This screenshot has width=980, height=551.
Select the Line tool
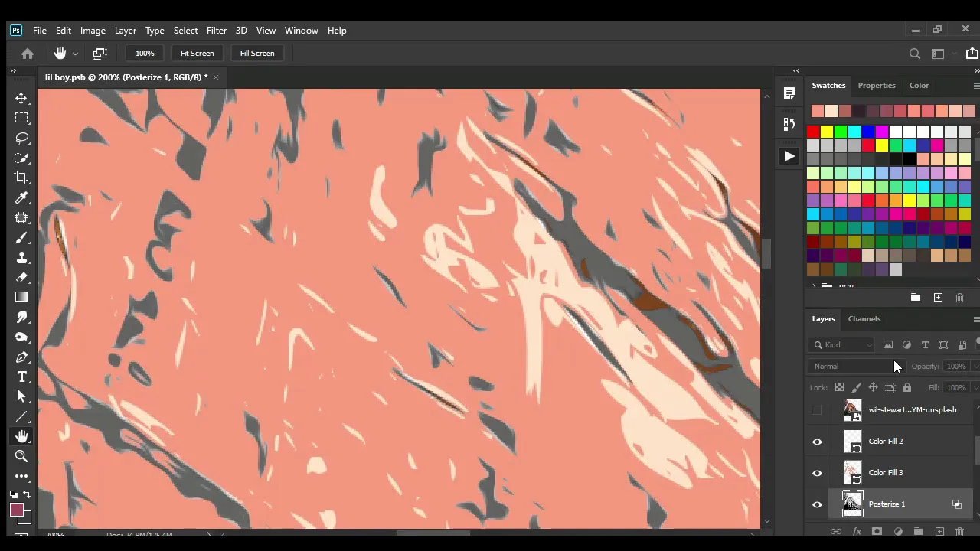(x=21, y=416)
